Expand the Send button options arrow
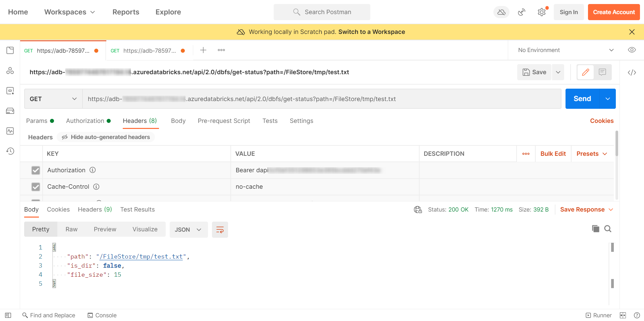 [x=608, y=99]
